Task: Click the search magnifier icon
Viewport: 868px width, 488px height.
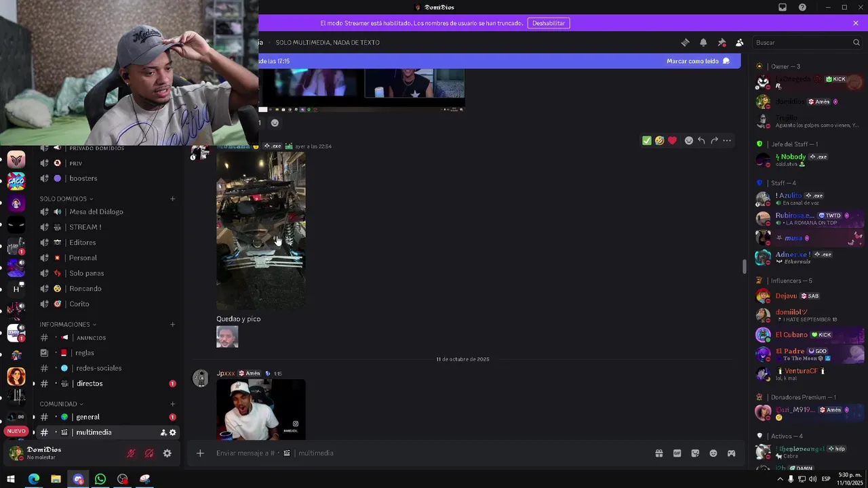Action: click(x=856, y=42)
